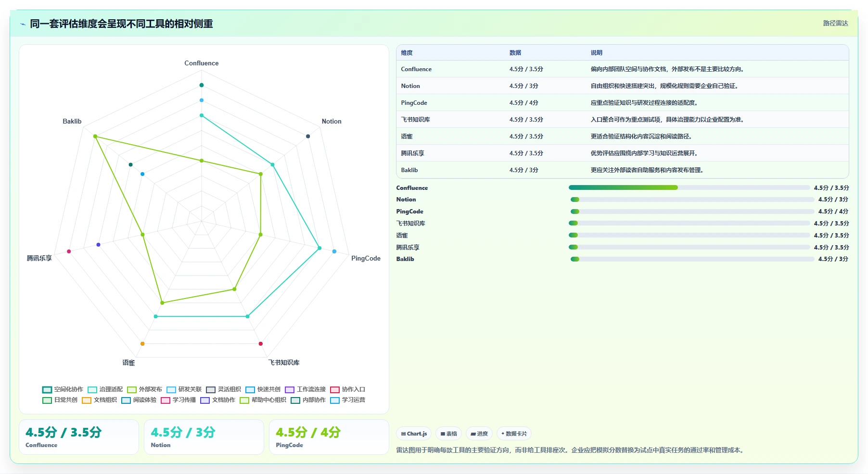Click the 数据卡片 tag
The width and height of the screenshot is (868, 474).
tap(514, 434)
